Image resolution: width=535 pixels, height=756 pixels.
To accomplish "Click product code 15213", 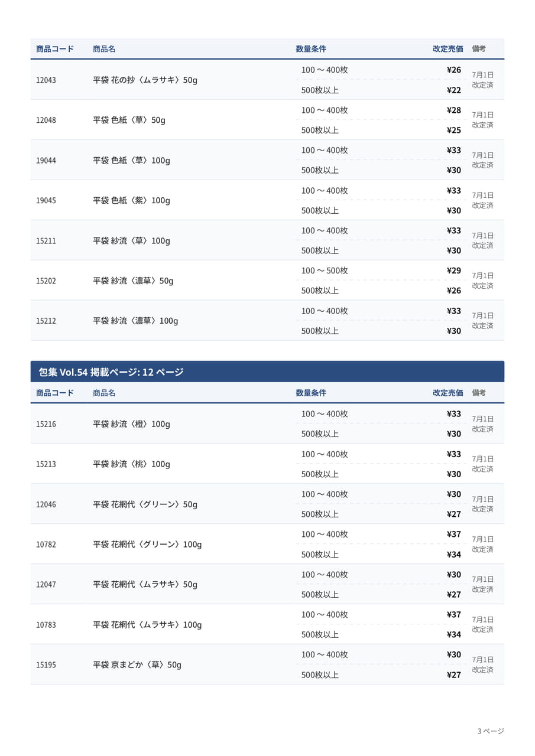I will tap(46, 464).
